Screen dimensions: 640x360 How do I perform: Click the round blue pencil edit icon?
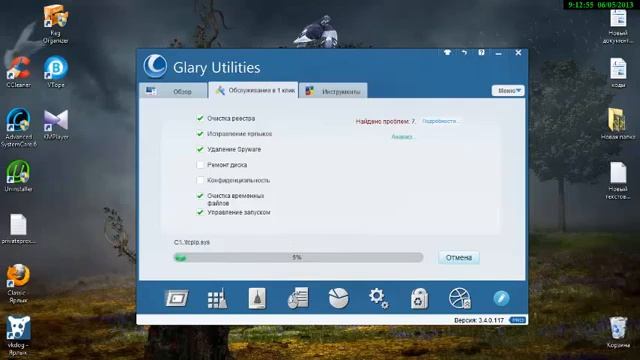pos(501,298)
